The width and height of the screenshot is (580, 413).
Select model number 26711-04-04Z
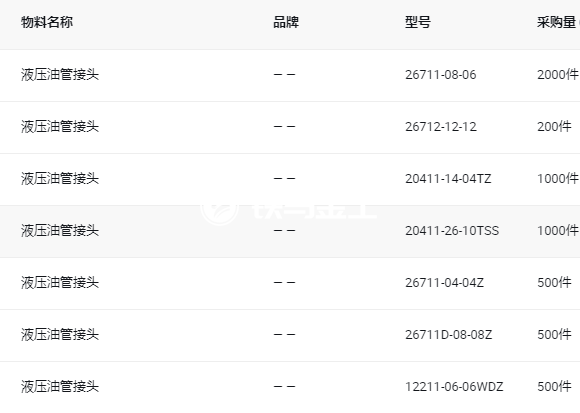click(444, 283)
